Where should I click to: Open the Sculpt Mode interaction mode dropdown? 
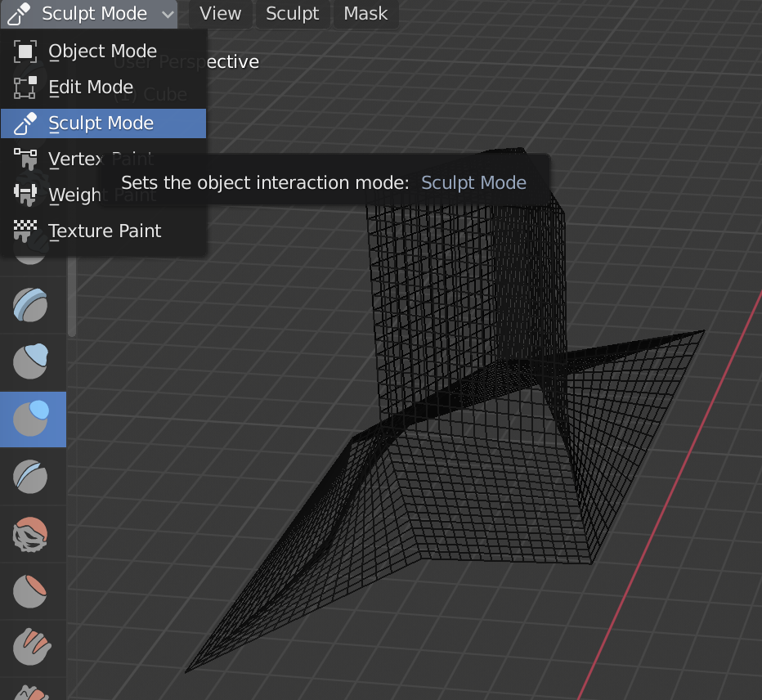(89, 14)
